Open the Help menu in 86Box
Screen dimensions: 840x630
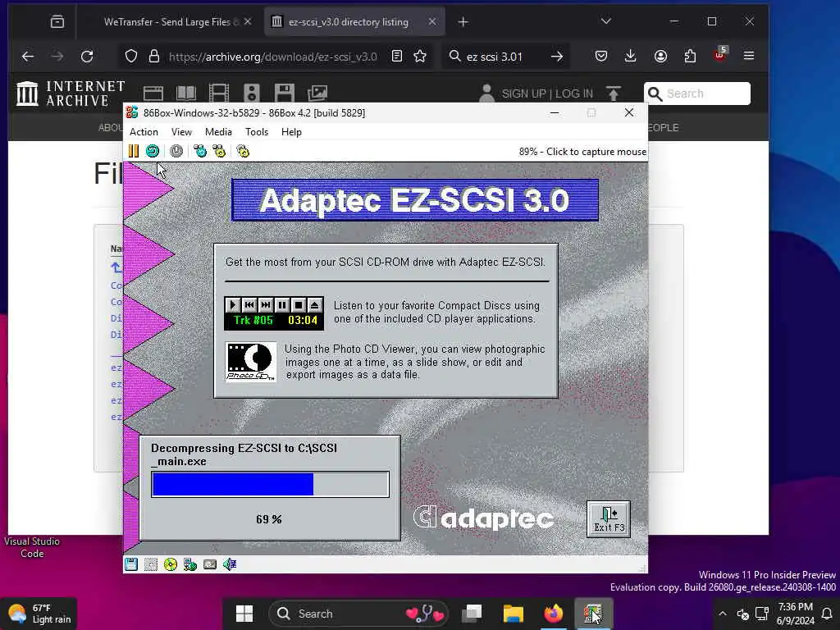click(291, 132)
